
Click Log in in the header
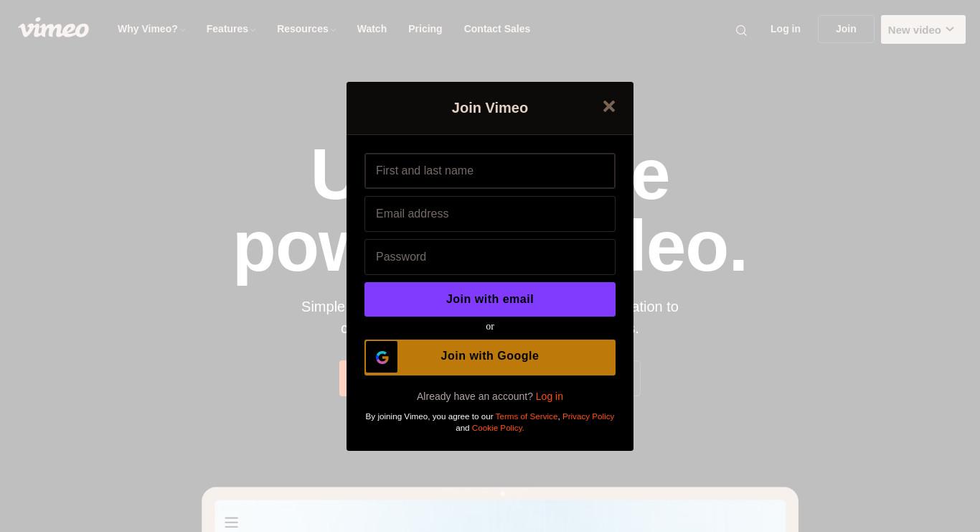pos(786,29)
